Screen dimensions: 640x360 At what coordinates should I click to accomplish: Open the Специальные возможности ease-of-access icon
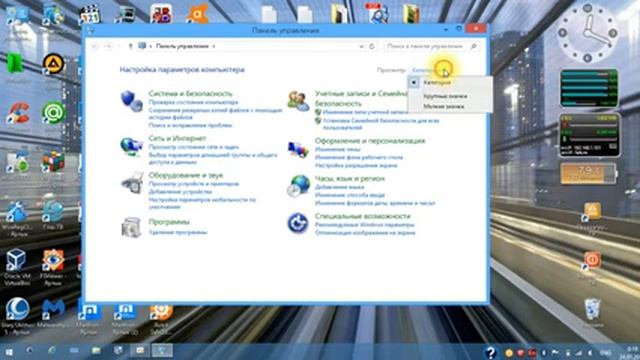[298, 223]
